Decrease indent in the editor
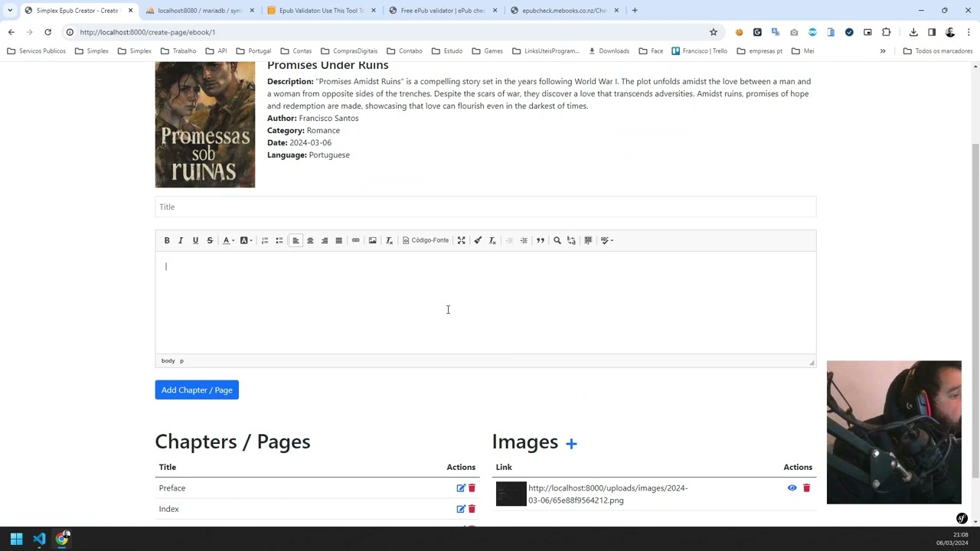The width and height of the screenshot is (980, 551). pos(509,240)
